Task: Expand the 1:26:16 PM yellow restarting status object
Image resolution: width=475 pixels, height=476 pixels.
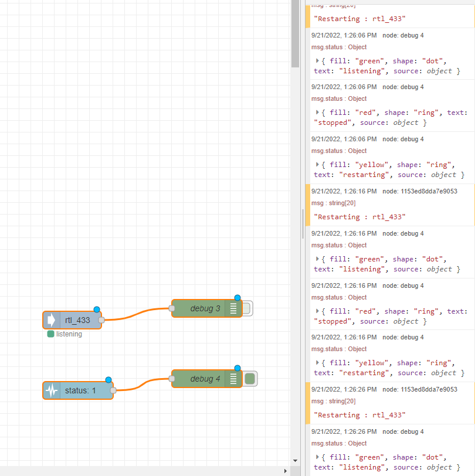Action: [317, 363]
